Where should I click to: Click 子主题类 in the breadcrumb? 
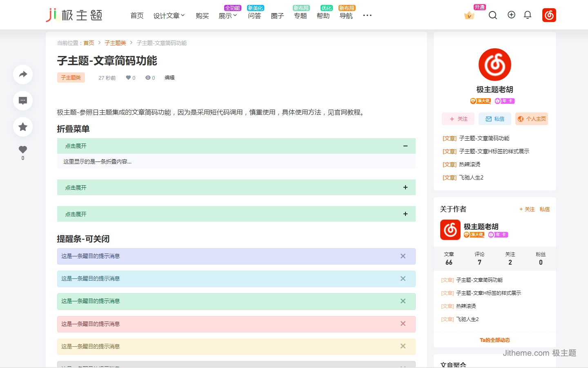coord(115,43)
